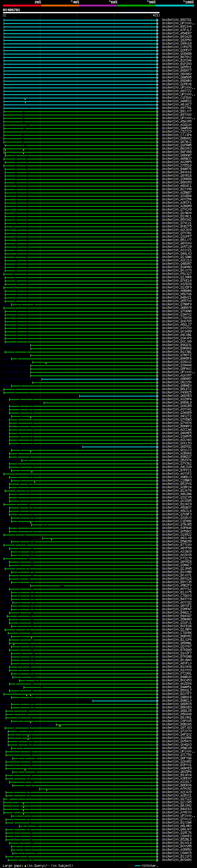The width and height of the screenshot is (197, 868).
Task: Click the cyan alignment bar for UniRef100_Q6DVQ2
Action: click(x=120, y=447)
